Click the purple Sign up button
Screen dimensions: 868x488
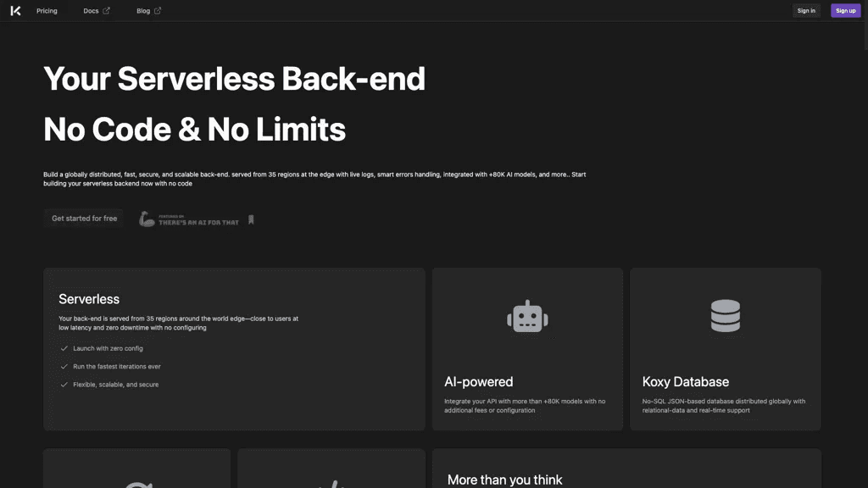click(845, 10)
